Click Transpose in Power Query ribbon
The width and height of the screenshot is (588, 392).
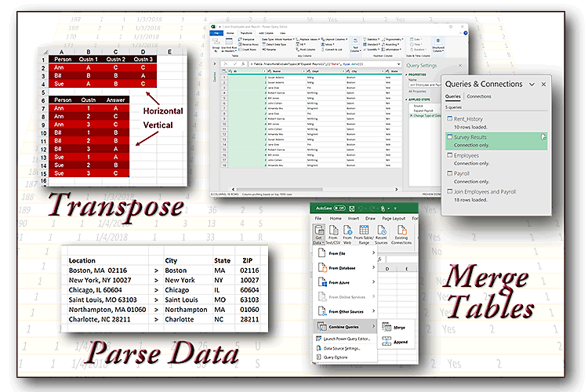click(246, 39)
